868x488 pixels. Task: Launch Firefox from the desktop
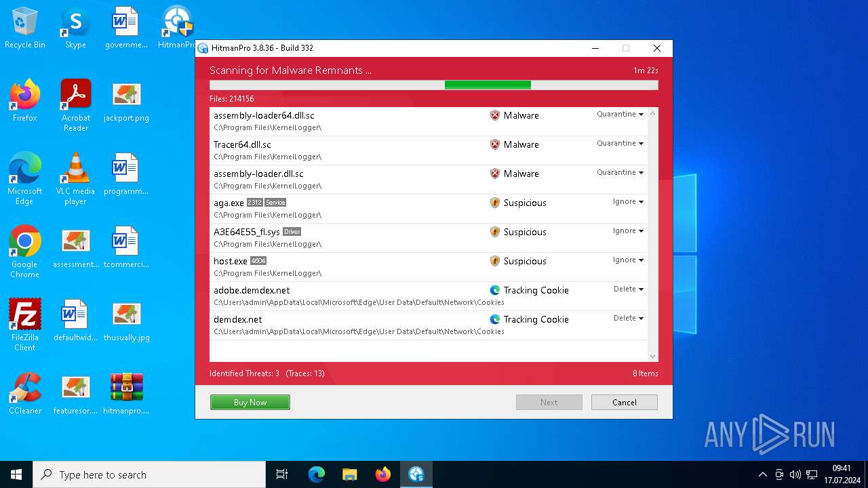click(x=25, y=102)
